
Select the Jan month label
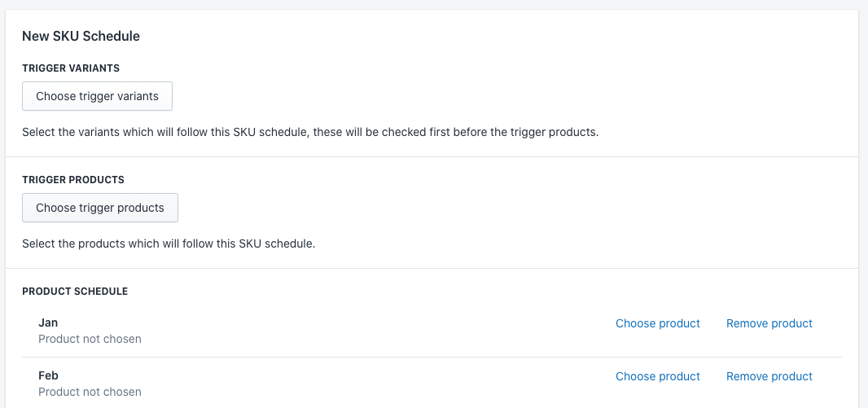pos(48,322)
